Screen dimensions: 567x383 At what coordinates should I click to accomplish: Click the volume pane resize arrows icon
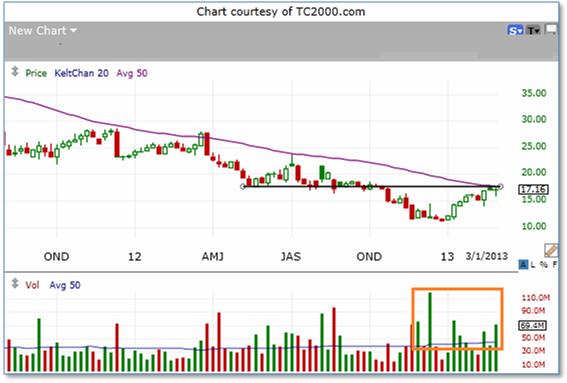click(15, 283)
